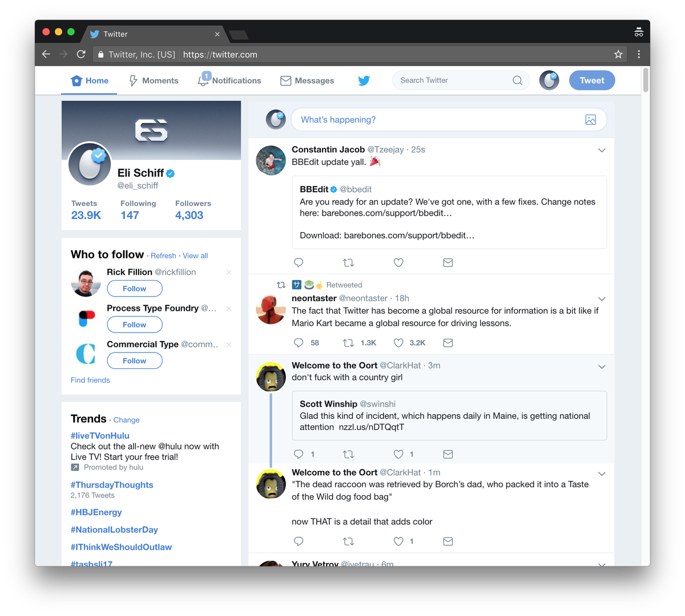Expand options for dead raccoon tweet
The image size is (685, 616).
point(602,474)
